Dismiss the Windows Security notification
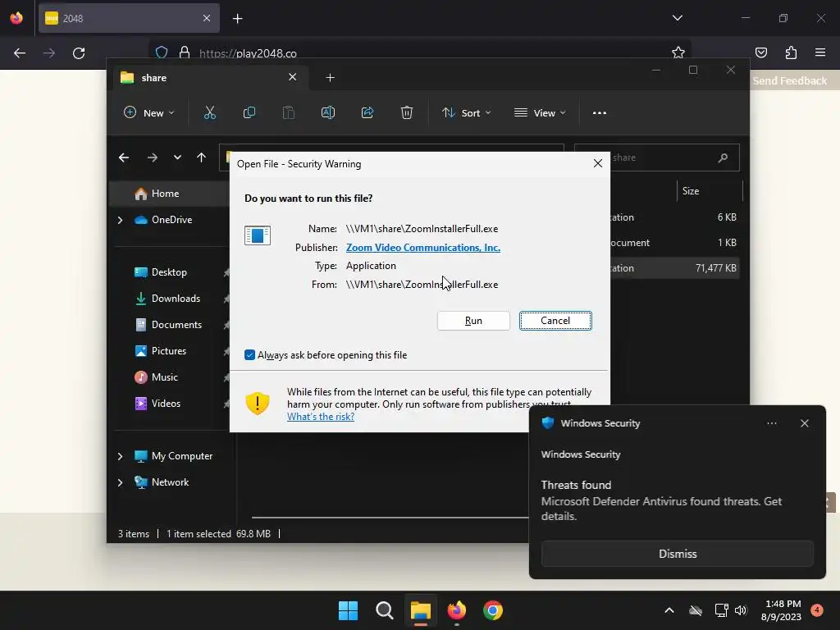The width and height of the screenshot is (840, 630). (677, 554)
